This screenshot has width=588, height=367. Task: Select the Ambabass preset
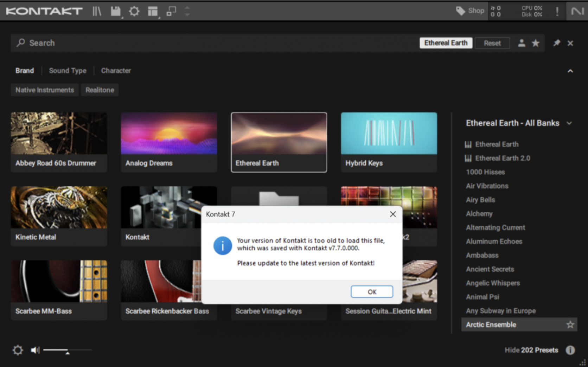482,255
